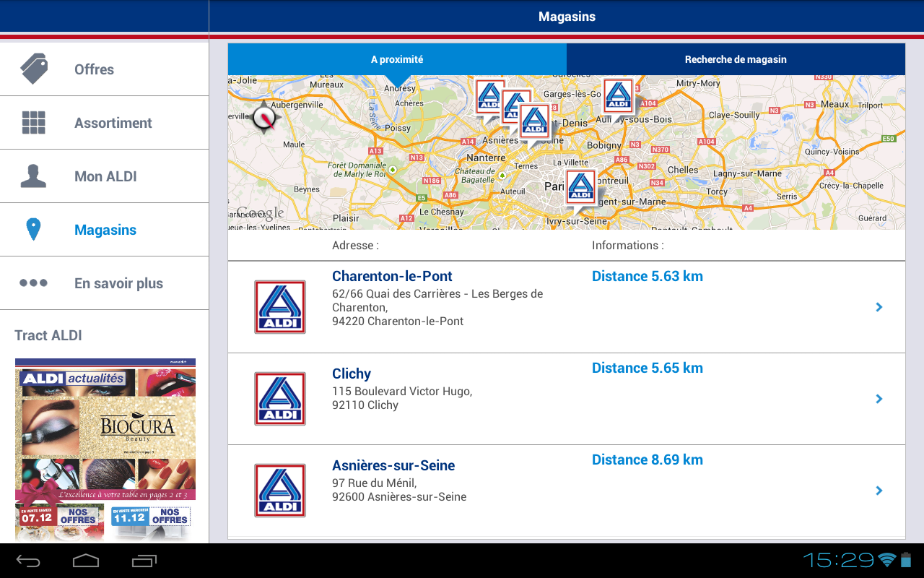Select the ALDI logo beside Clichy
The image size is (924, 578).
[279, 398]
